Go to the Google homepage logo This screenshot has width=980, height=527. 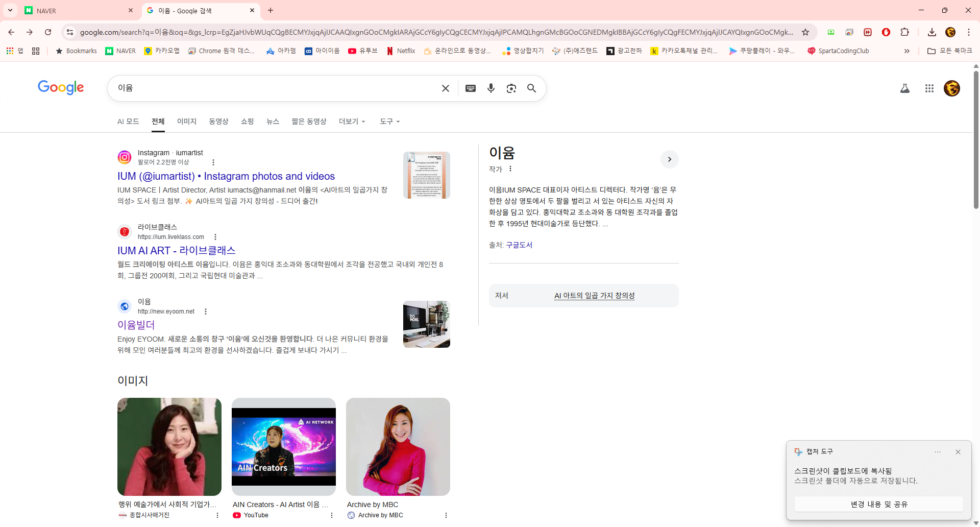pyautogui.click(x=61, y=88)
